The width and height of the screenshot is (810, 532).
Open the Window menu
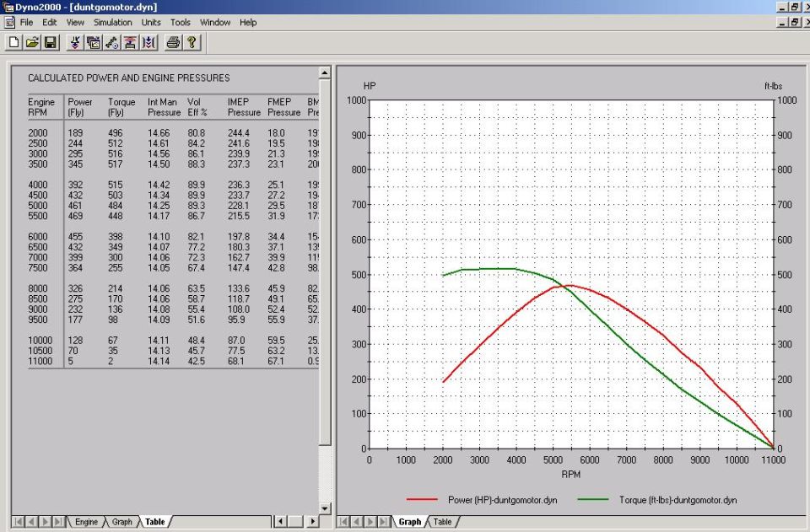[x=215, y=22]
